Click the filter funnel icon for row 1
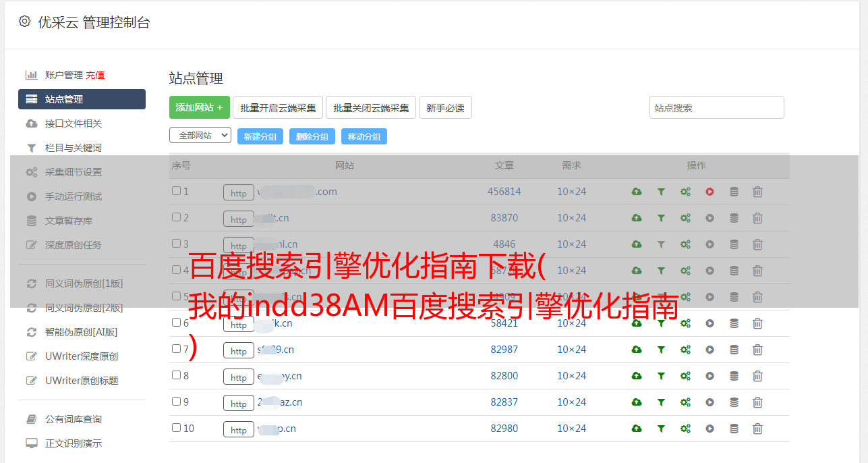 [x=661, y=192]
